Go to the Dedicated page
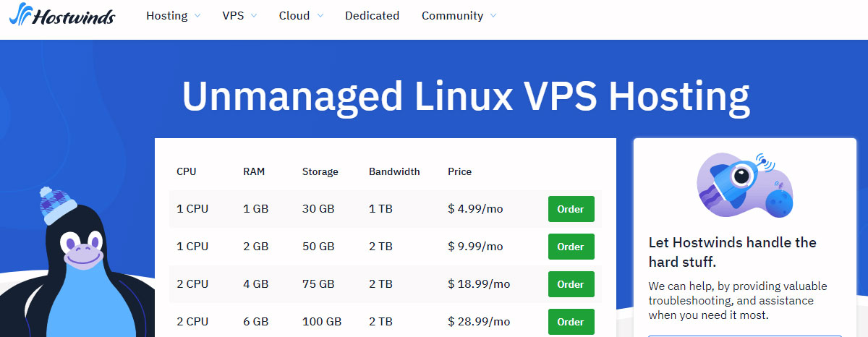The height and width of the screenshot is (337, 868). pyautogui.click(x=372, y=15)
